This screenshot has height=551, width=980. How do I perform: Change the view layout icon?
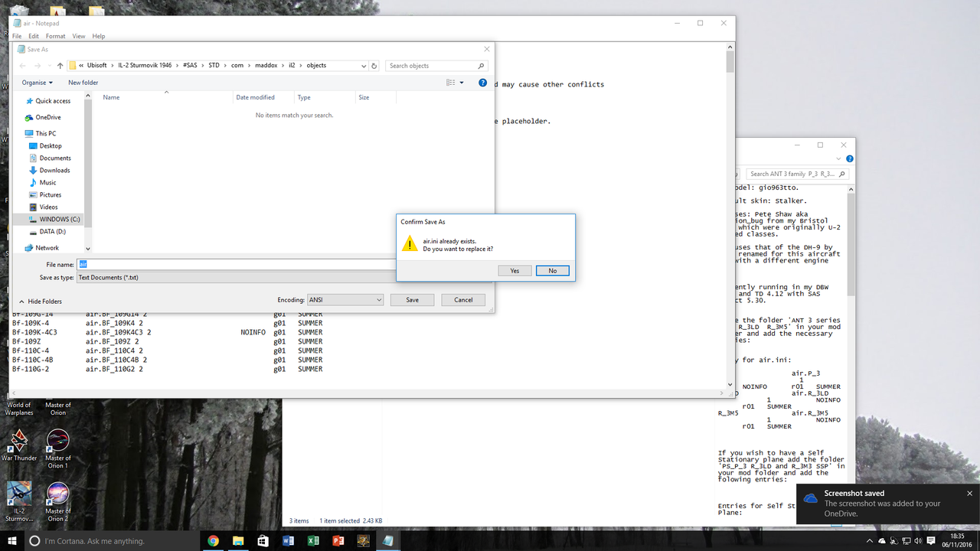pyautogui.click(x=451, y=83)
